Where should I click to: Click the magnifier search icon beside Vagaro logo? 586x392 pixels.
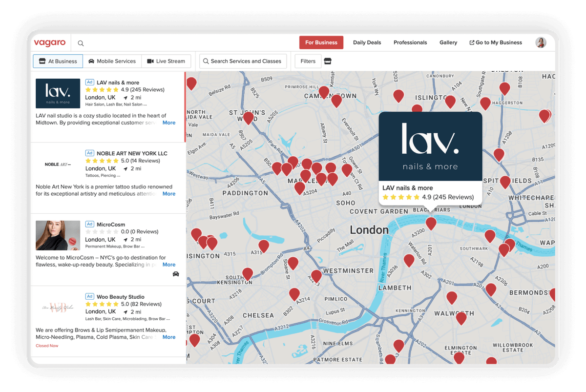(x=81, y=43)
